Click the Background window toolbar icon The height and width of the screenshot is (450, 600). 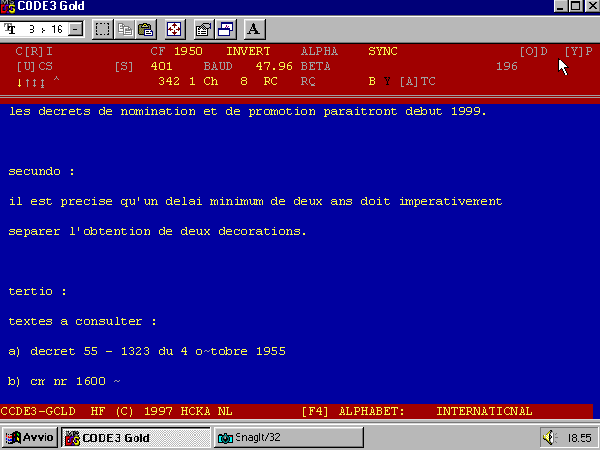click(225, 29)
